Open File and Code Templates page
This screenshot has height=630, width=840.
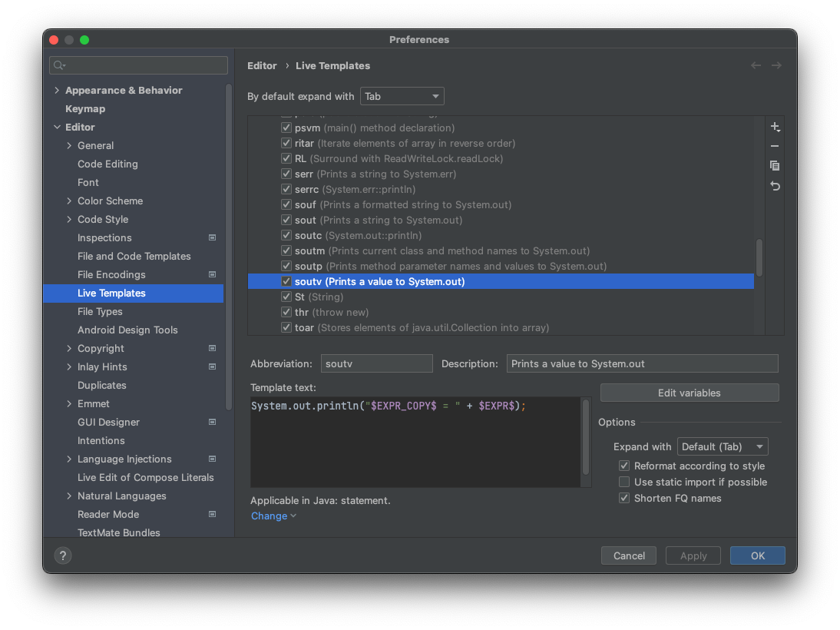[x=134, y=257]
